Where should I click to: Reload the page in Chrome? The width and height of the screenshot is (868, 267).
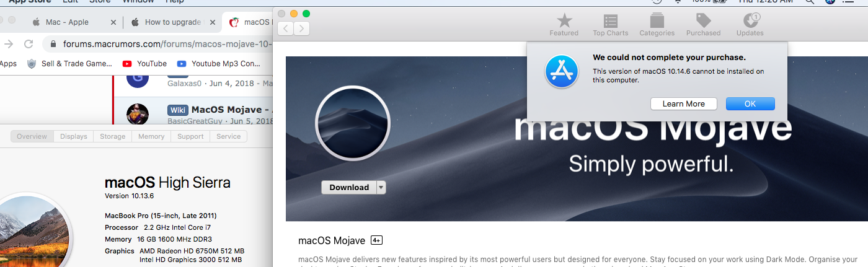tap(28, 44)
